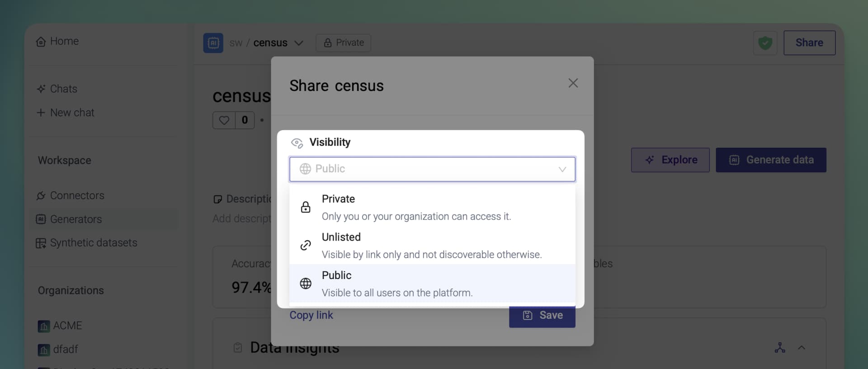Click the Generate data button

click(x=771, y=160)
